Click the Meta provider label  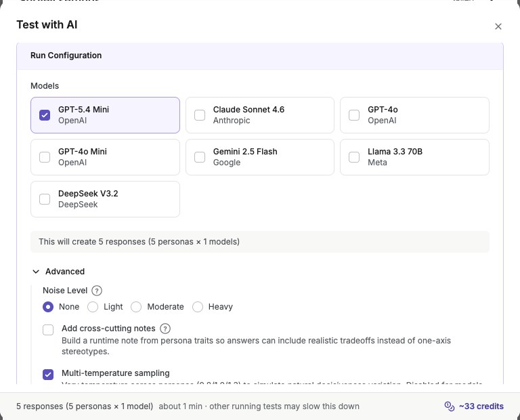(x=377, y=163)
